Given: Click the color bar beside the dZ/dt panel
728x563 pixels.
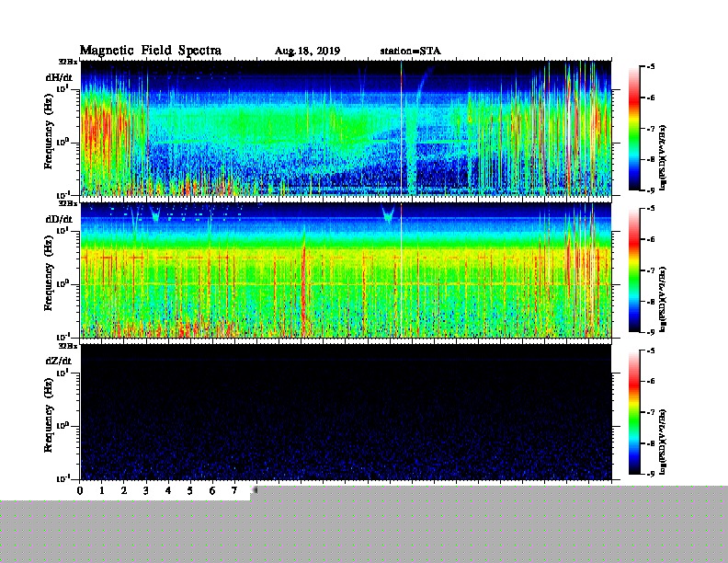Looking at the screenshot, I should (x=634, y=412).
